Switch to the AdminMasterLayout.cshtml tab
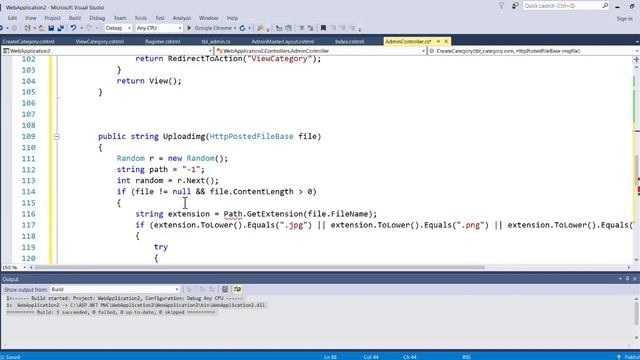Viewport: 640px width, 360px height. pyautogui.click(x=282, y=41)
